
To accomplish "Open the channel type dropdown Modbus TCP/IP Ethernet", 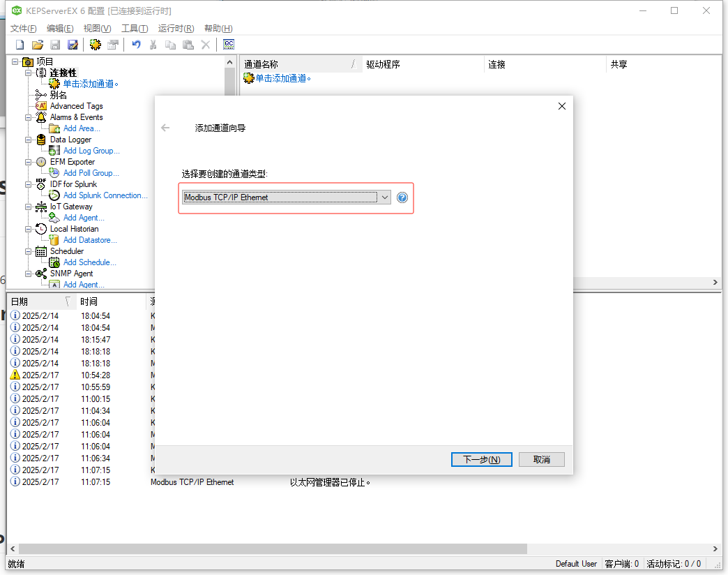I will pos(287,197).
